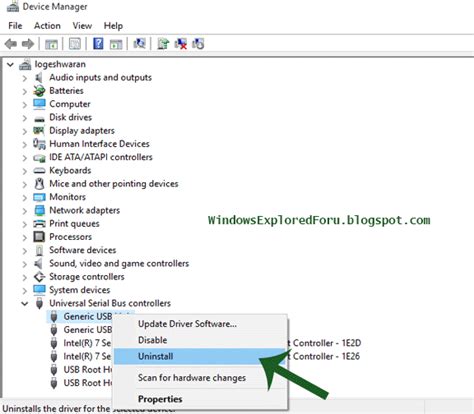Expand the IDE ATA/ATAPI controllers category
Screen dimensions: 474x414
(x=24, y=158)
